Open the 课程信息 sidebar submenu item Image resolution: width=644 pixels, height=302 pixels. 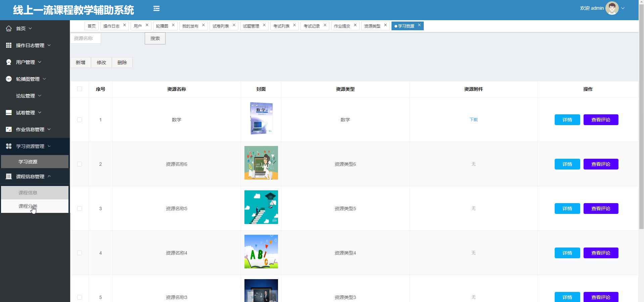pos(35,193)
